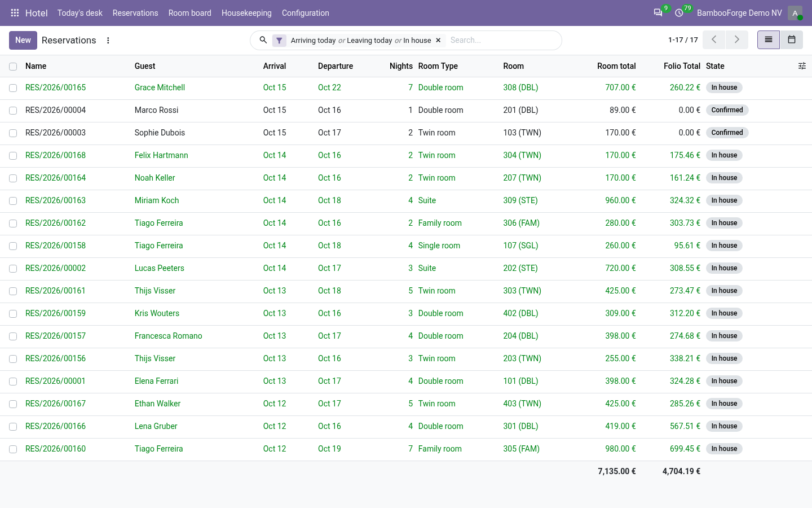The height and width of the screenshot is (508, 812).
Task: Click the New reservation button
Action: (x=23, y=40)
